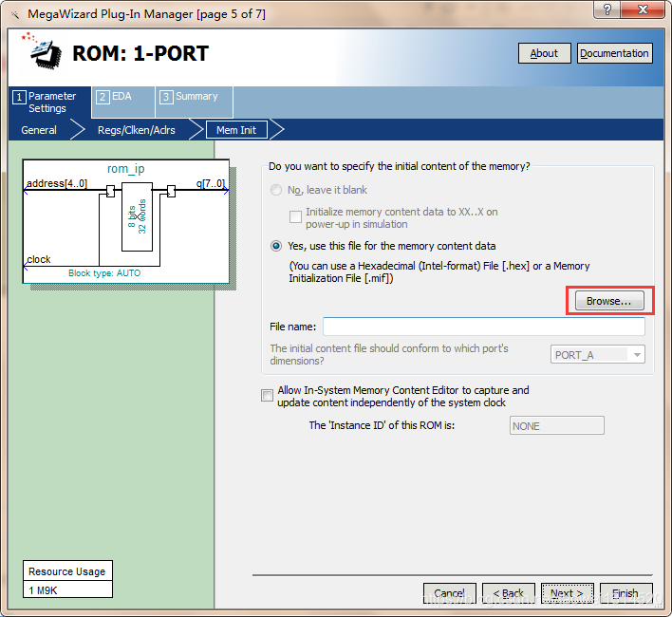Select 'Yes, use this file' radio option
672x617 pixels.
[x=276, y=246]
